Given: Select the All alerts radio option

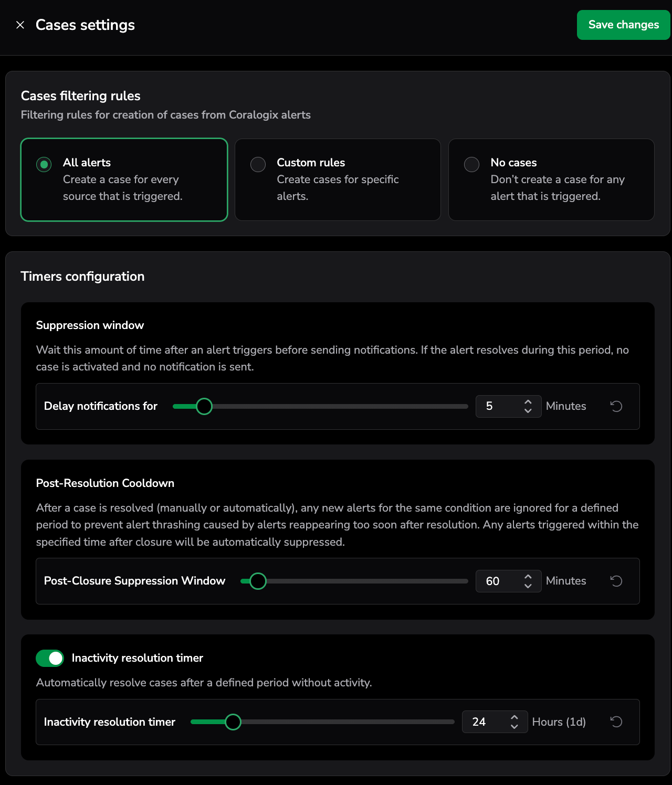Looking at the screenshot, I should click(44, 164).
